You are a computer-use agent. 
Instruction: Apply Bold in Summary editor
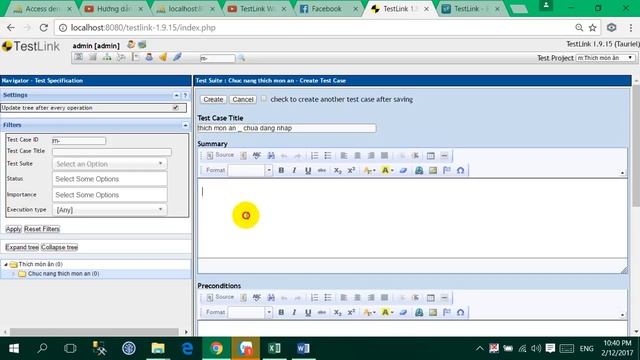[x=281, y=170]
